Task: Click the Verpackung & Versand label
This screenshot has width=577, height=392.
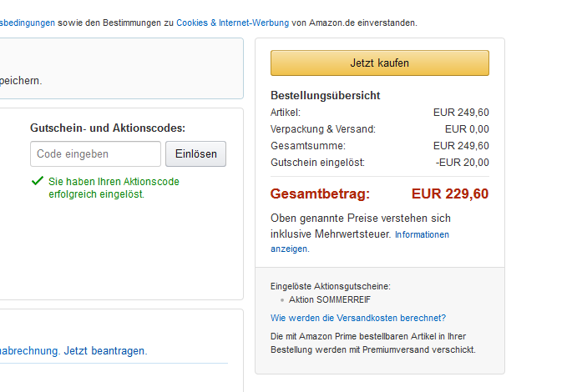Action: [323, 129]
